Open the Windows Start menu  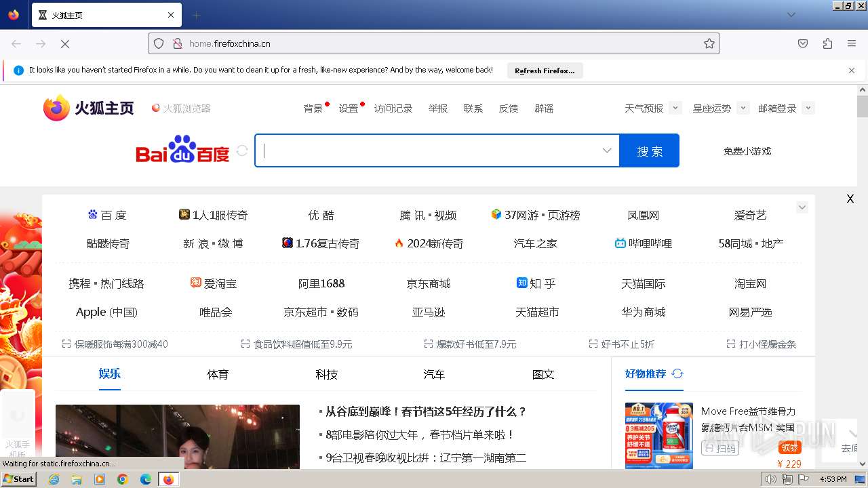coord(18,479)
